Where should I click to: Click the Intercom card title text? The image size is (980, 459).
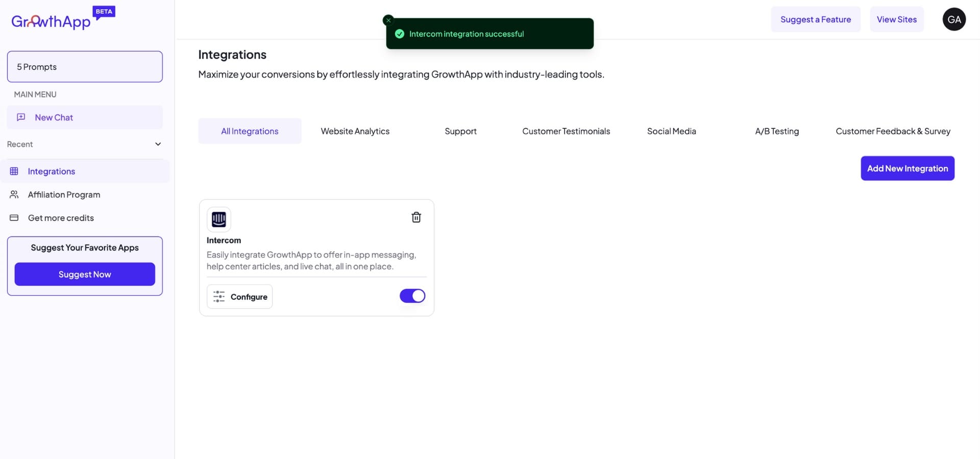click(224, 240)
